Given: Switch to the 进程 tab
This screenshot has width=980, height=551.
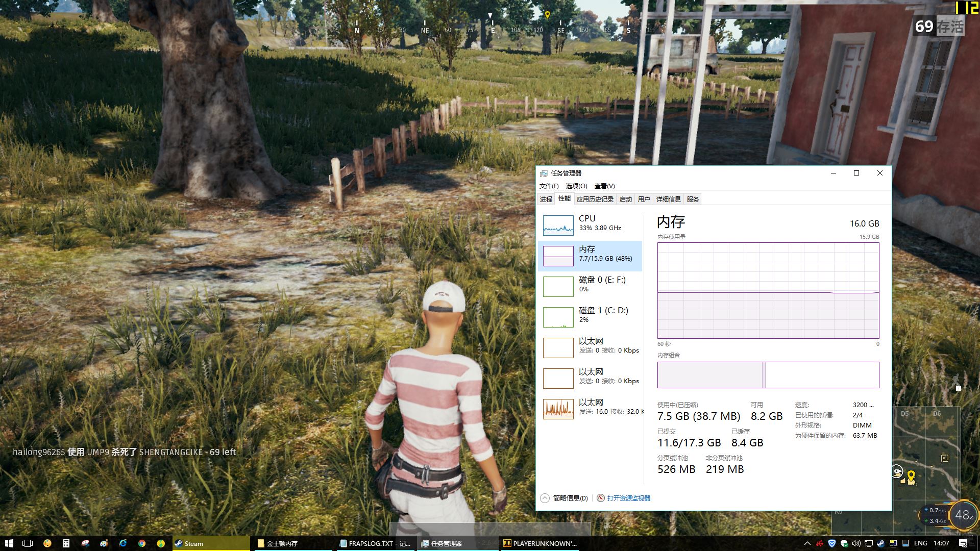Looking at the screenshot, I should point(546,199).
